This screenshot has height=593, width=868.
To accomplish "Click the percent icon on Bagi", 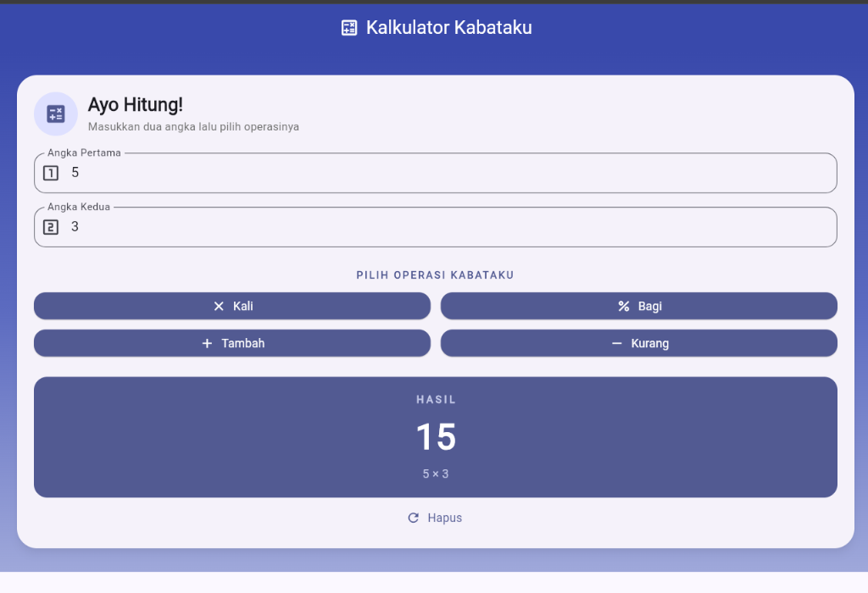I will tap(624, 307).
